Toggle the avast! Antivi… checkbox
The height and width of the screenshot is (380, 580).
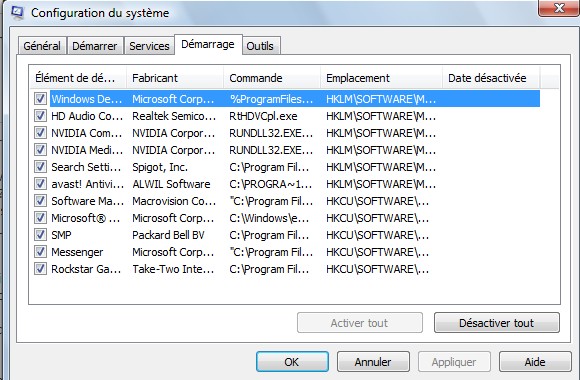coord(40,184)
